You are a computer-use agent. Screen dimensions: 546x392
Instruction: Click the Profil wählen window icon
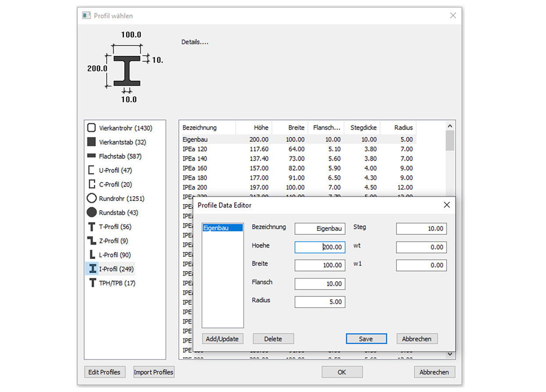click(86, 15)
